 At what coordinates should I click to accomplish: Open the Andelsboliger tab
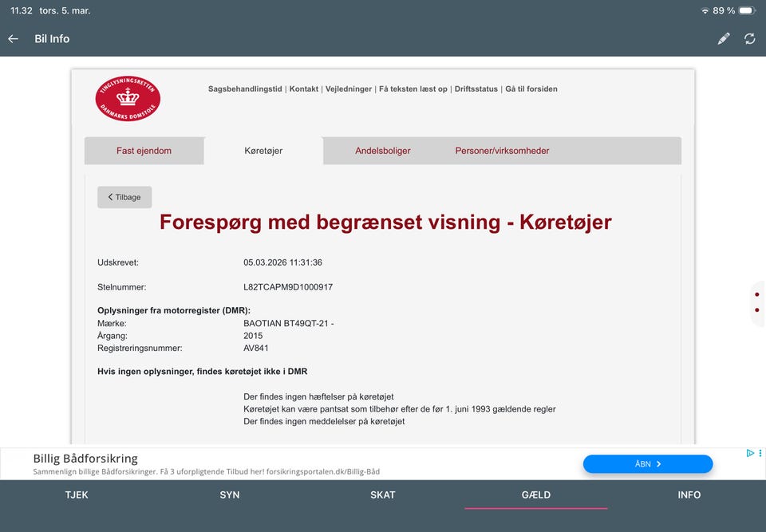[x=382, y=151]
